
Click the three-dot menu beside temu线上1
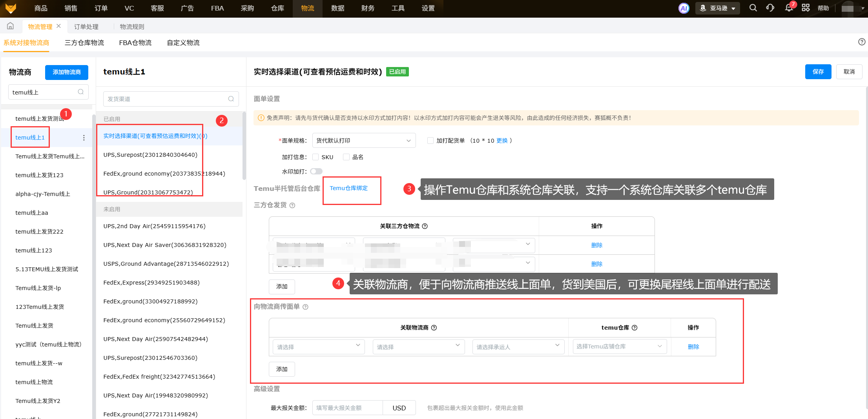pyautogui.click(x=84, y=138)
